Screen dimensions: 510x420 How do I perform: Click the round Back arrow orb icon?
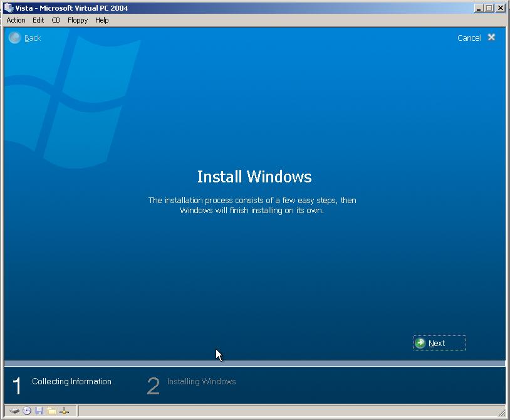click(14, 38)
